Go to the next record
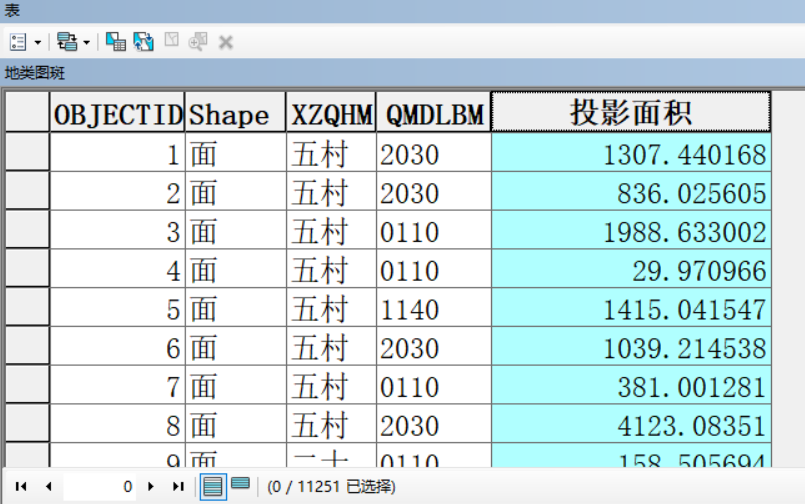Viewport: 805px width, 504px height. pos(151,486)
